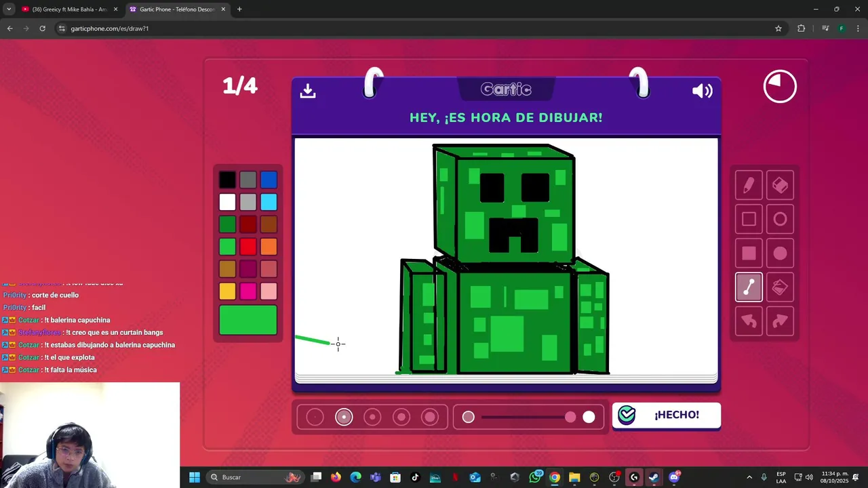This screenshot has height=488, width=868.
Task: Click the browser back arrow
Action: (x=9, y=28)
